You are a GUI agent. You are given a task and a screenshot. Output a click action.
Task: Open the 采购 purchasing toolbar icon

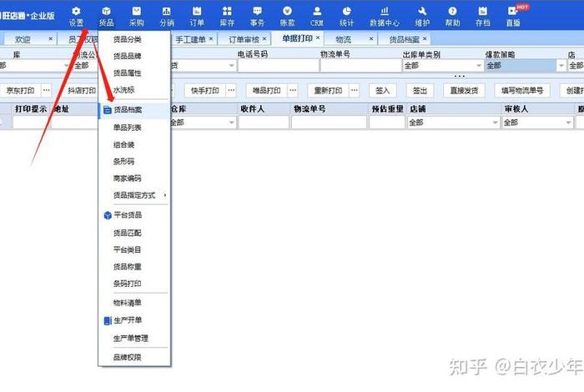pos(137,17)
